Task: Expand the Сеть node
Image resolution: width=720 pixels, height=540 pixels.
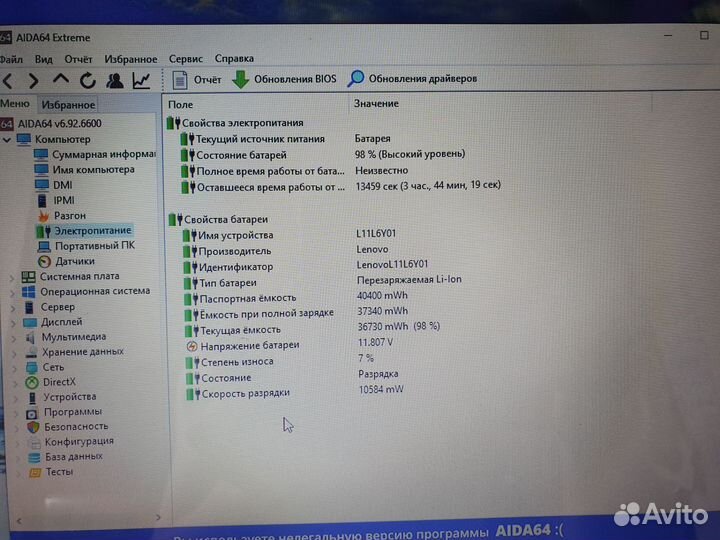Action: 15,368
